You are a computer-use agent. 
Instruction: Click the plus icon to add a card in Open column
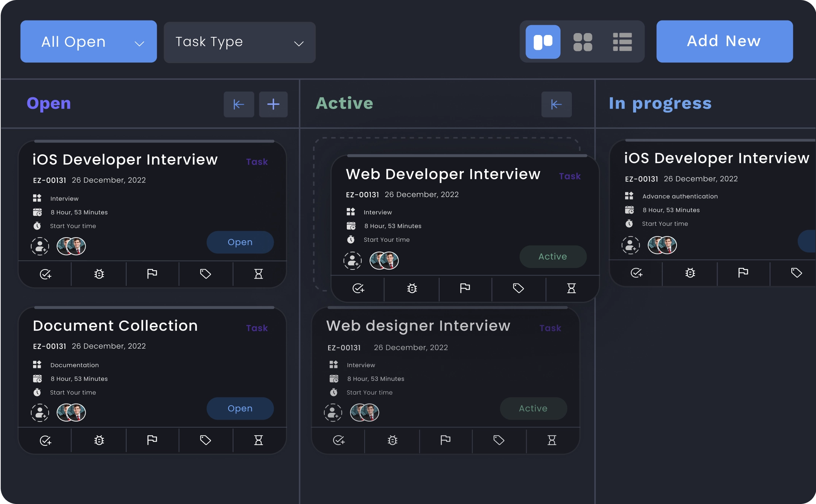[x=273, y=104]
